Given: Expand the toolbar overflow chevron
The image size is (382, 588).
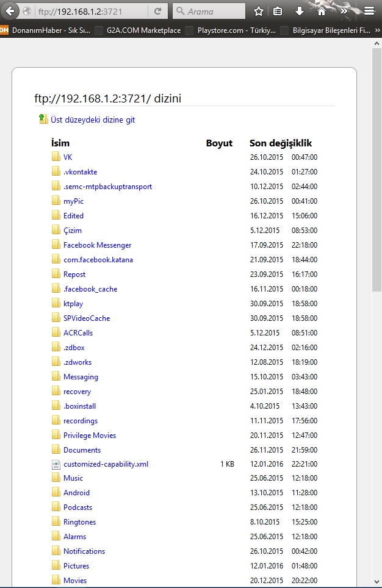Looking at the screenshot, I should 344,11.
